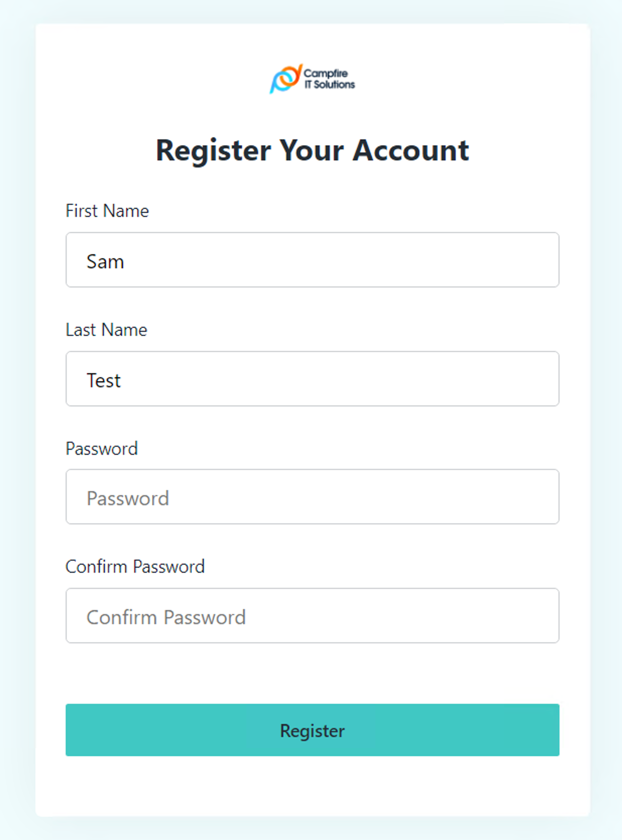Click the Last Name label
Screen dimensions: 622x840
[x=106, y=330]
